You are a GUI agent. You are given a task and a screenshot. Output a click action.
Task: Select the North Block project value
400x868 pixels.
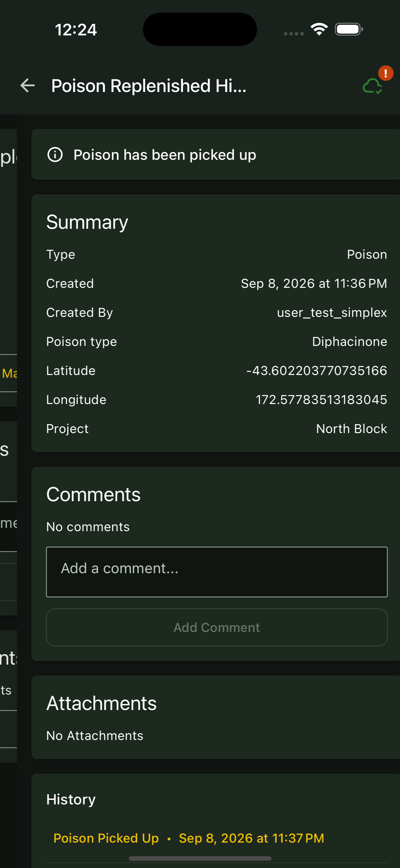[x=352, y=429]
